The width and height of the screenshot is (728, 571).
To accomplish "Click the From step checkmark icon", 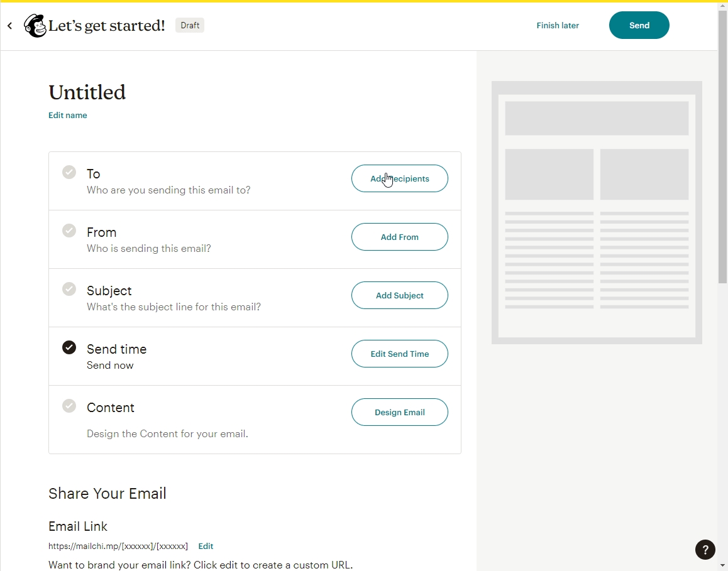I will click(x=69, y=231).
